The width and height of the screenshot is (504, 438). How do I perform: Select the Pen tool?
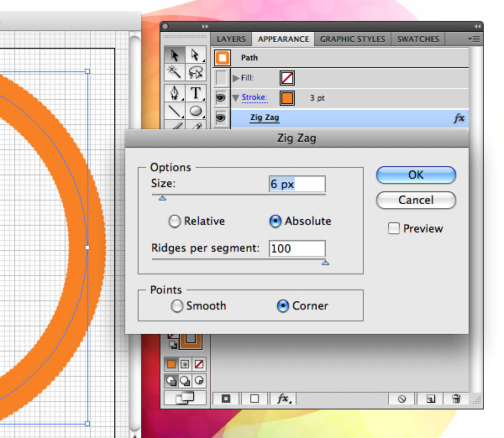point(175,93)
